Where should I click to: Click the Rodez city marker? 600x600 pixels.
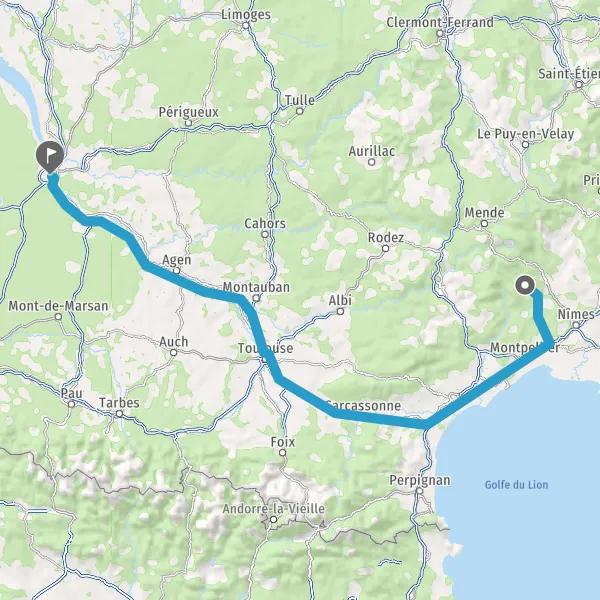(386, 248)
